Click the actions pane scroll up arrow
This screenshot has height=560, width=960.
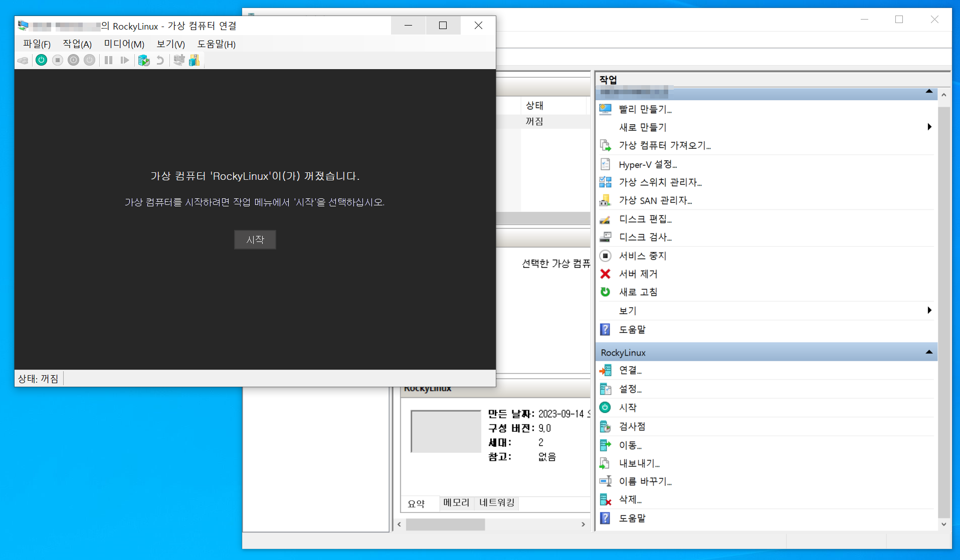coord(943,95)
